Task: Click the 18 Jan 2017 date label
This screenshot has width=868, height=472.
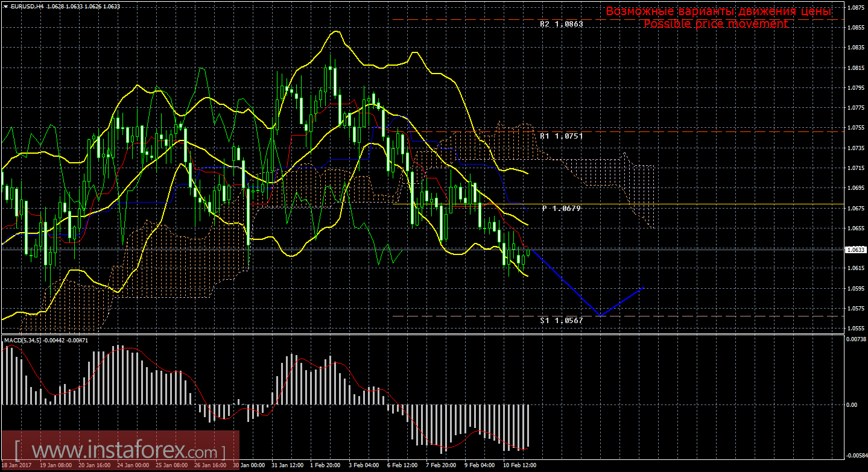Action: (17, 465)
